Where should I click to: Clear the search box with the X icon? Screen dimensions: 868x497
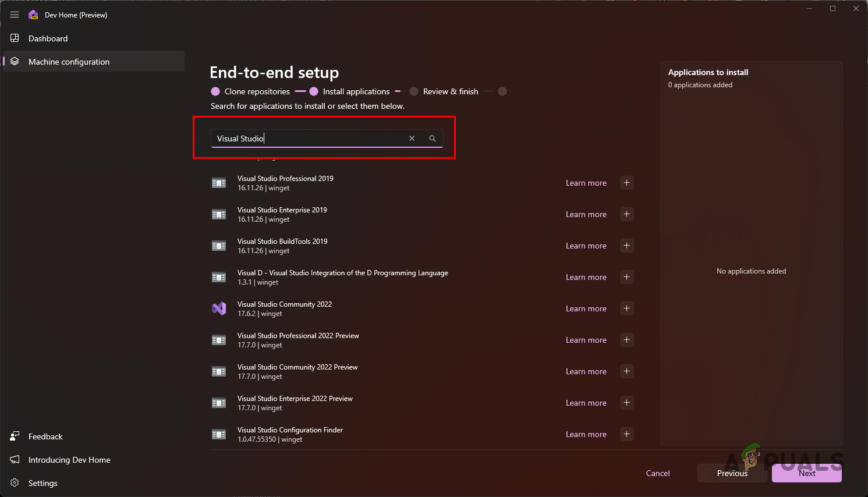coord(412,138)
